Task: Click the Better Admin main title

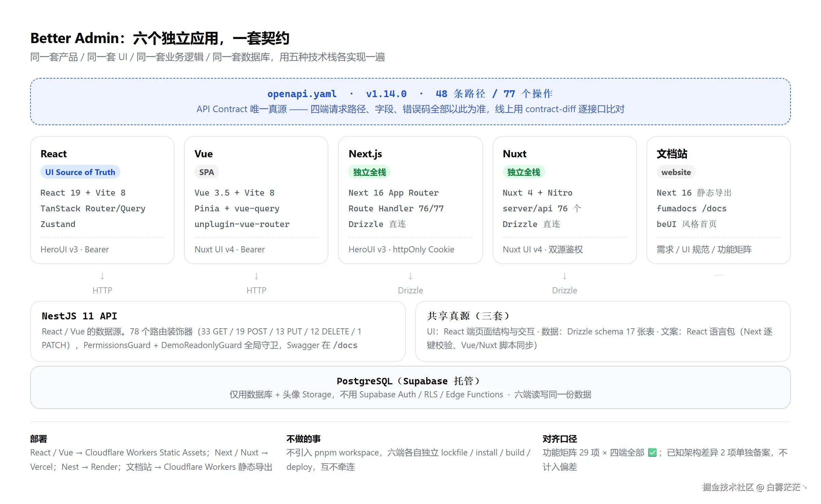Action: (160, 38)
